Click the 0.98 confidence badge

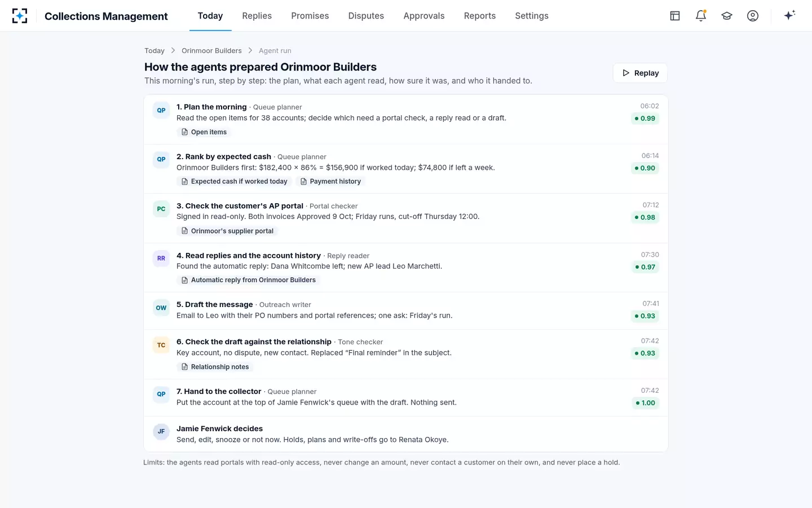[x=645, y=217]
